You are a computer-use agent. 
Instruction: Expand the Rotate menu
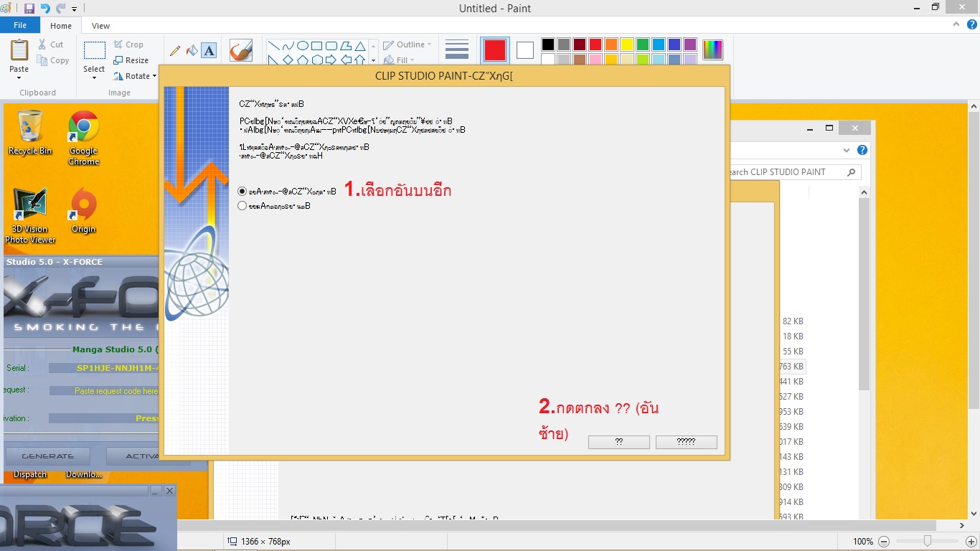(x=135, y=76)
